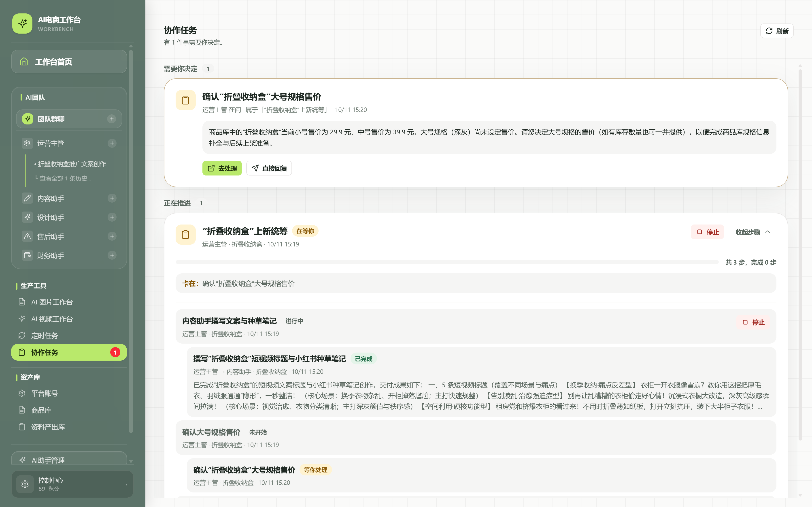Viewport: 812px width, 507px height.
Task: Click the 刷新 refresh button
Action: point(777,31)
